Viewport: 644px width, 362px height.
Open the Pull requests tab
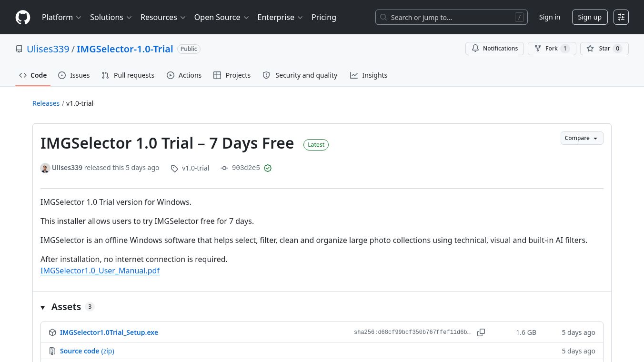(128, 75)
